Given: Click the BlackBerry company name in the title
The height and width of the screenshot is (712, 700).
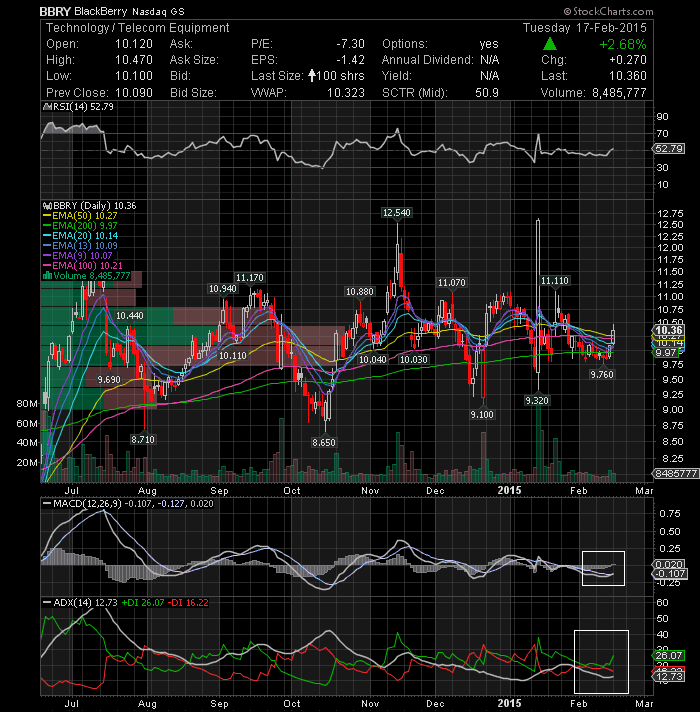Looking at the screenshot, I should [x=100, y=11].
